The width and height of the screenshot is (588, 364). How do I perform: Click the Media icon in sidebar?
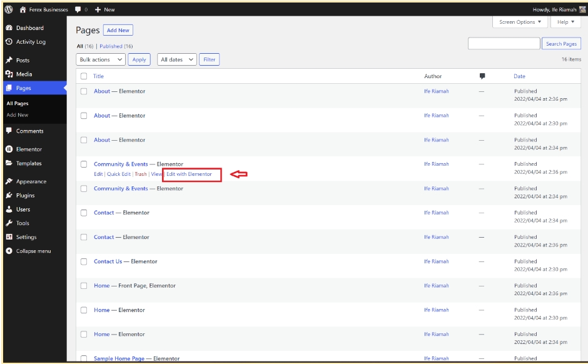point(9,74)
